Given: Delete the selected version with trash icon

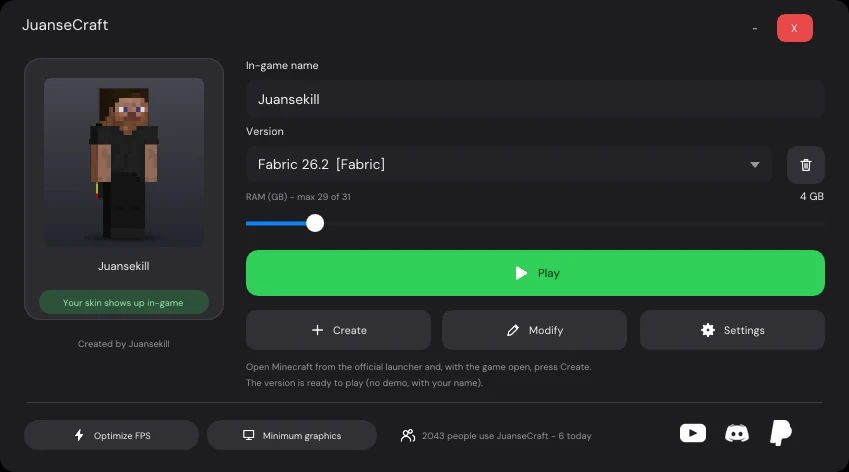Looking at the screenshot, I should (x=806, y=165).
